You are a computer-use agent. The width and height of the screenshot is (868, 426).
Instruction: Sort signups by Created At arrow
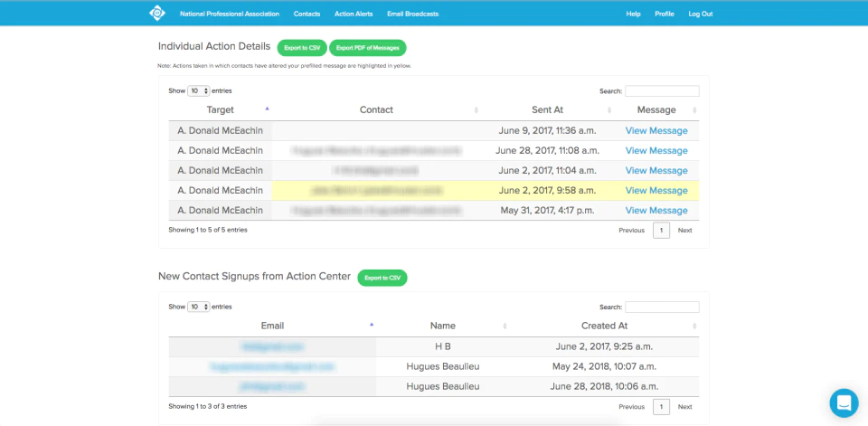pyautogui.click(x=694, y=327)
